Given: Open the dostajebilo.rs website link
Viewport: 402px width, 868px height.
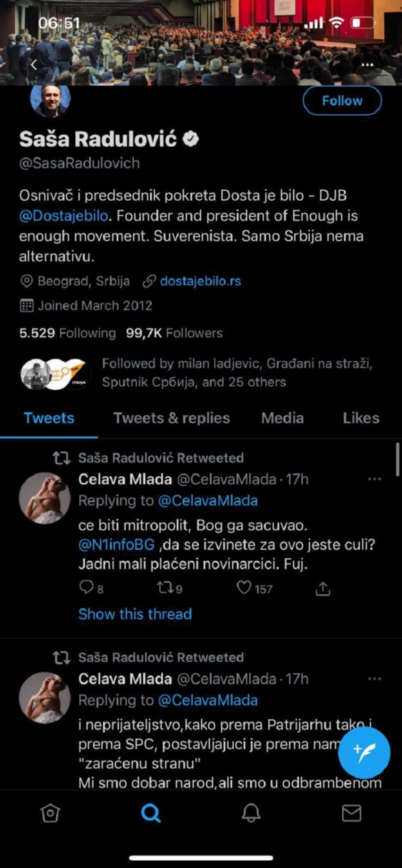Looking at the screenshot, I should (x=200, y=281).
